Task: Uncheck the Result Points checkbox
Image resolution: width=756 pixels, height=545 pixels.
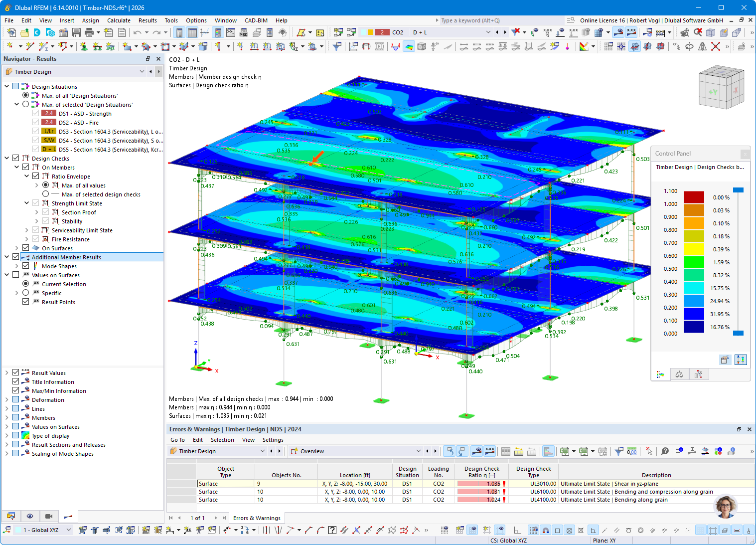Action: coord(25,302)
